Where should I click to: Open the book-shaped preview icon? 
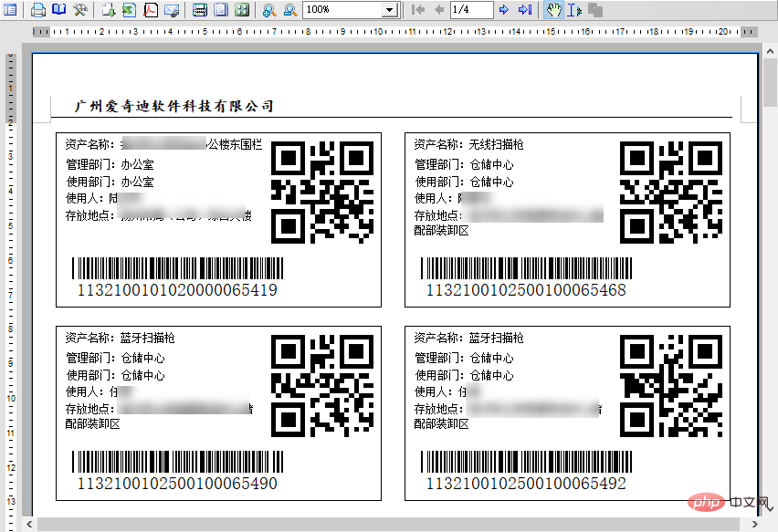tap(59, 9)
